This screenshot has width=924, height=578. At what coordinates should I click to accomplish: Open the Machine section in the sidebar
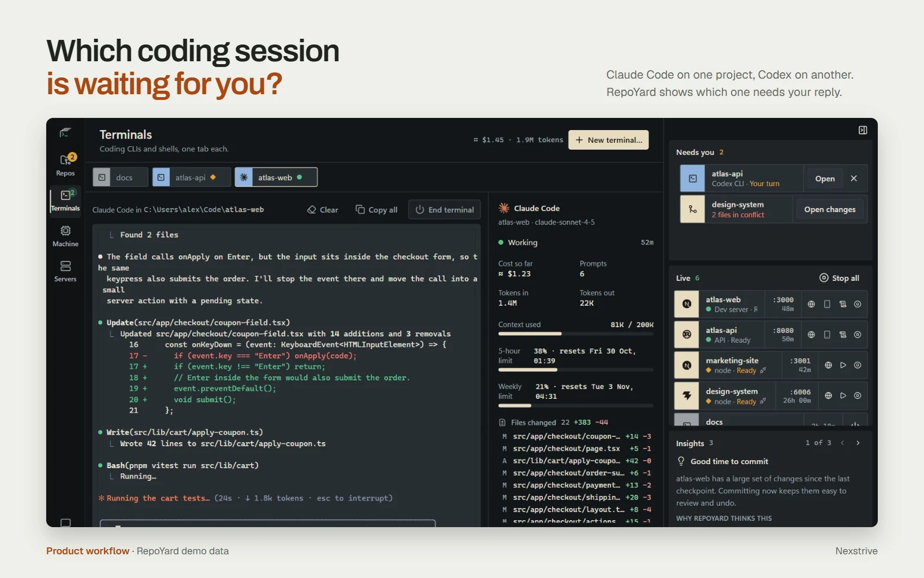point(65,236)
